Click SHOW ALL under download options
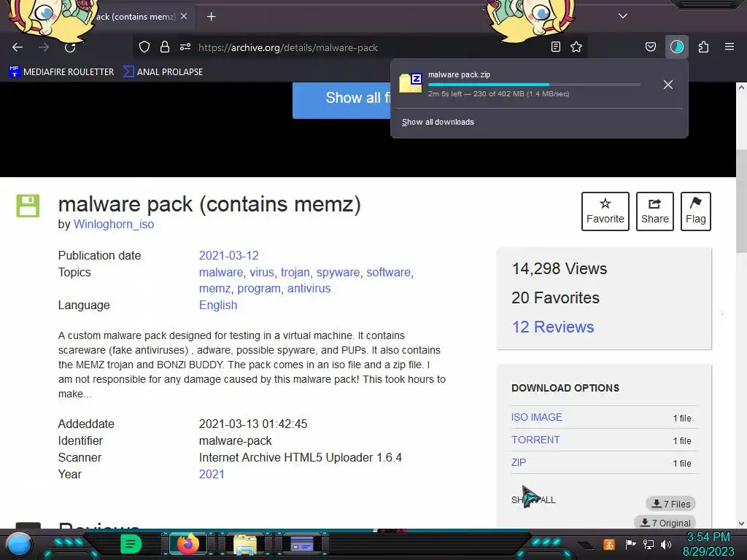This screenshot has height=560, width=747. pyautogui.click(x=533, y=500)
